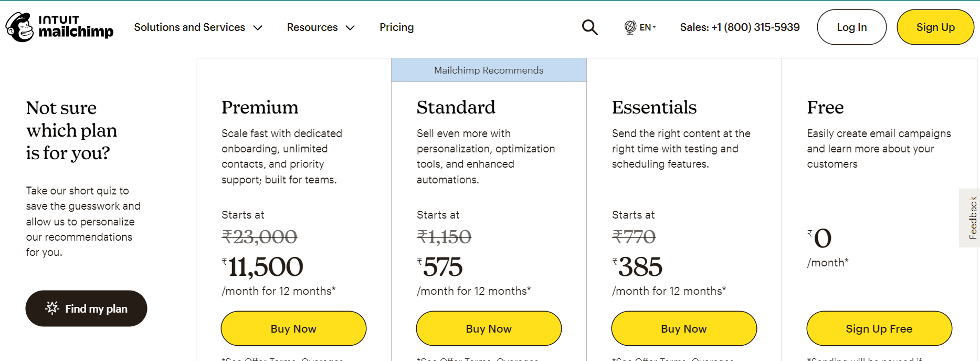Click the sparkle icon in Find my plan
This screenshot has width=980, height=361.
pos(52,308)
